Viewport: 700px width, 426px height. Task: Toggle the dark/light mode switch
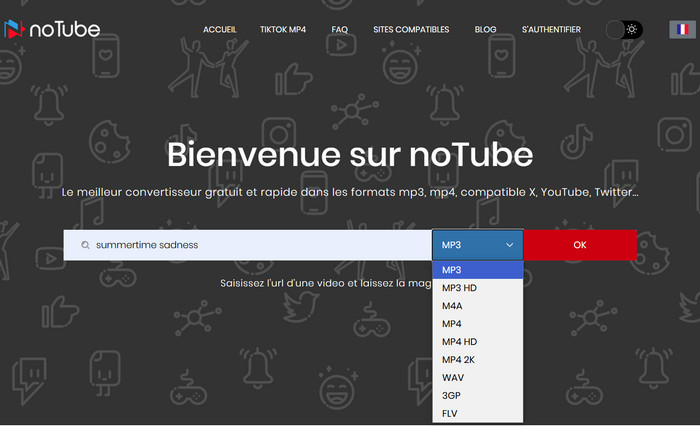[623, 30]
